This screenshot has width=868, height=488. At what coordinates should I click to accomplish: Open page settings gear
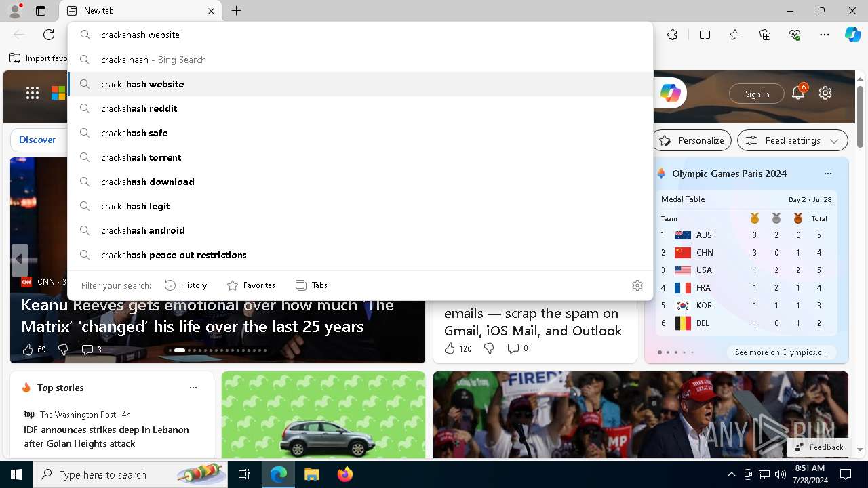point(825,93)
